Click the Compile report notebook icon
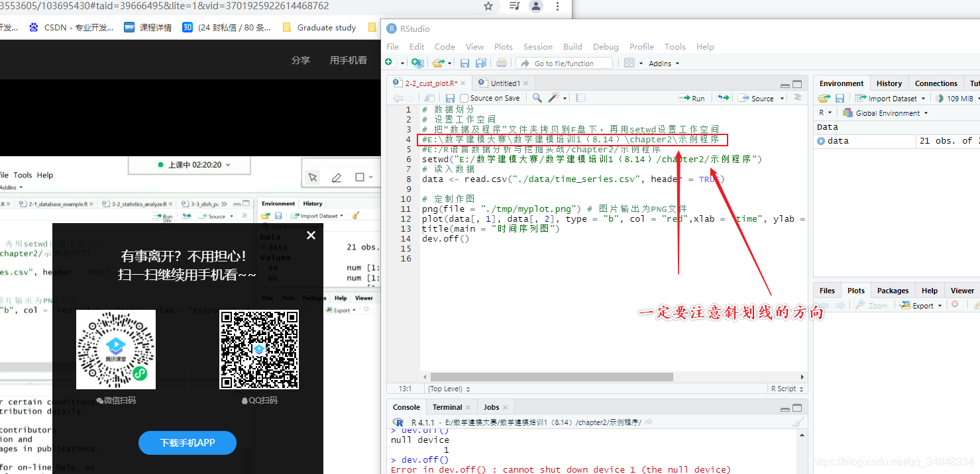980x474 pixels. click(580, 98)
